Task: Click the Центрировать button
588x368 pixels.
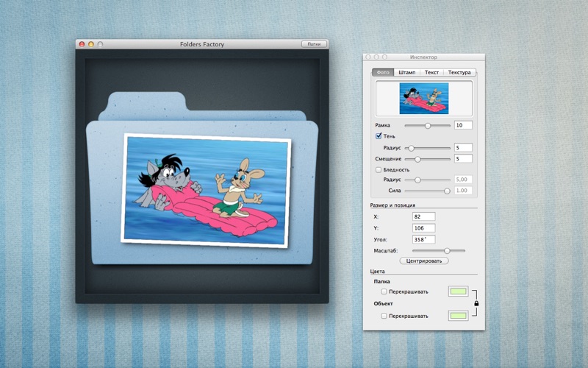Action: click(424, 261)
